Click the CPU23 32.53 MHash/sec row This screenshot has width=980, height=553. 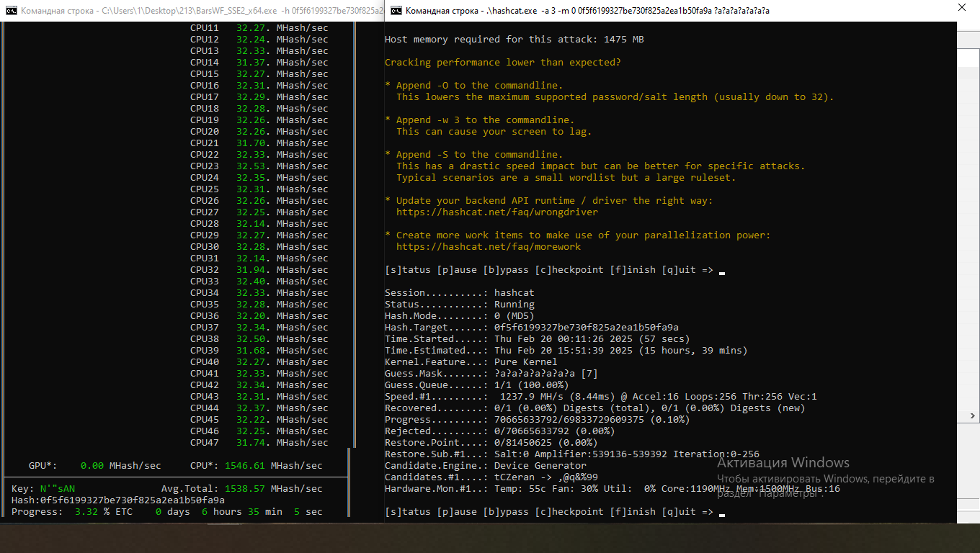click(259, 166)
